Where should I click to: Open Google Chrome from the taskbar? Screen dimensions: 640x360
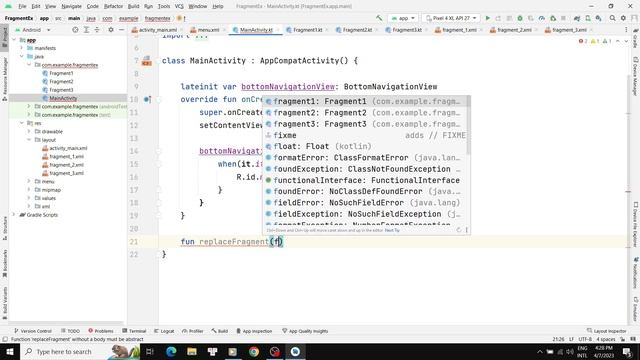click(254, 351)
